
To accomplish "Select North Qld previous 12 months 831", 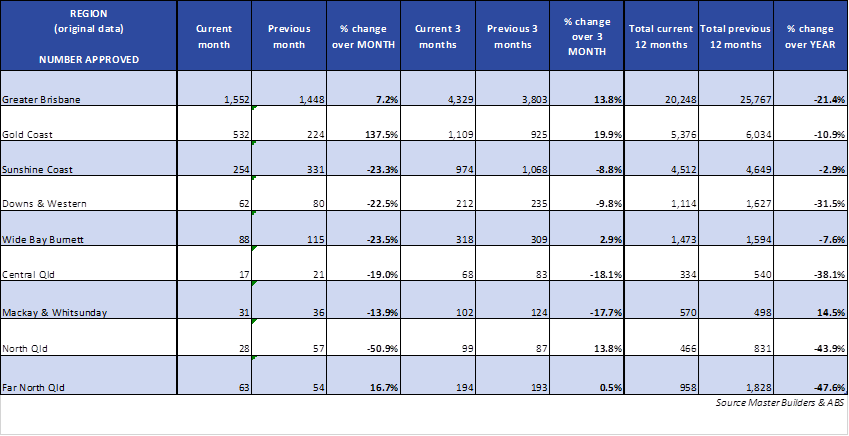I will [736, 337].
